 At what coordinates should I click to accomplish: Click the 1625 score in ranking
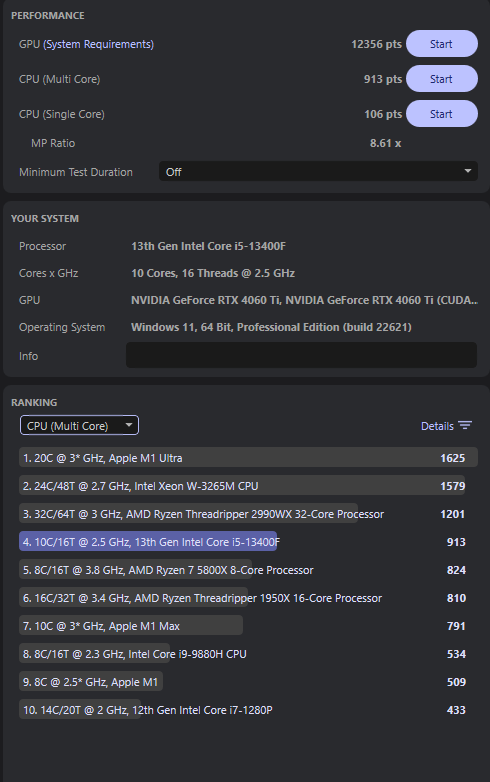[x=453, y=458]
